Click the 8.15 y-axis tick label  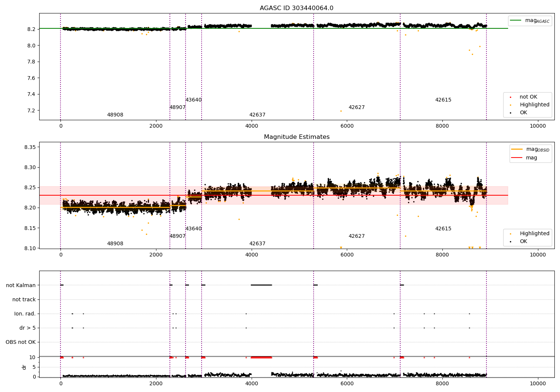pos(30,228)
